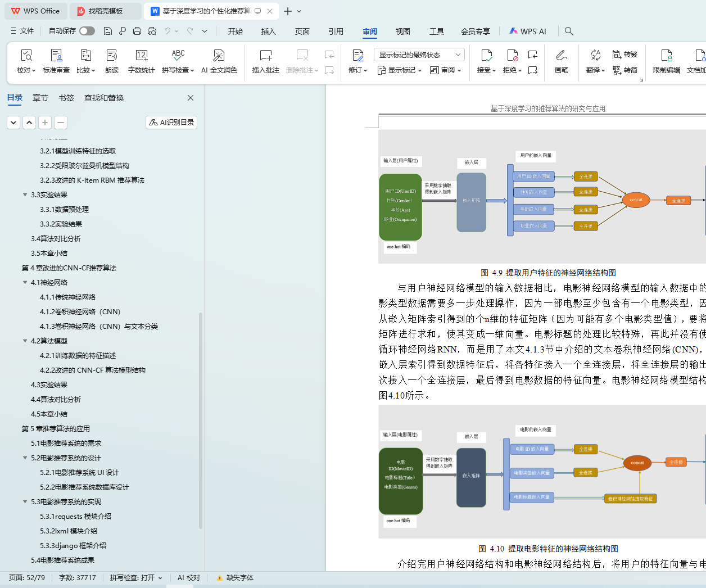This screenshot has width=706, height=588.
Task: Click the 缺失字体 warning in status bar
Action: pyautogui.click(x=236, y=578)
